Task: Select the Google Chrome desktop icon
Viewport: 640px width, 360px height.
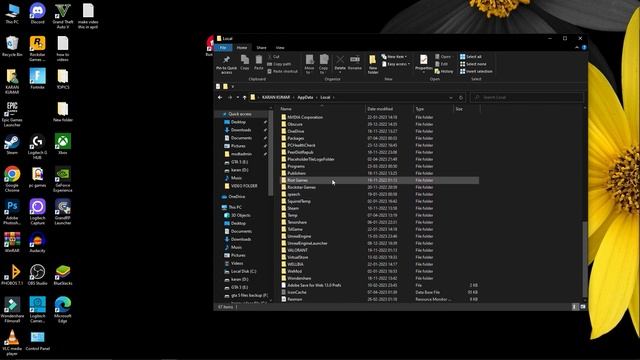Action: [12, 180]
